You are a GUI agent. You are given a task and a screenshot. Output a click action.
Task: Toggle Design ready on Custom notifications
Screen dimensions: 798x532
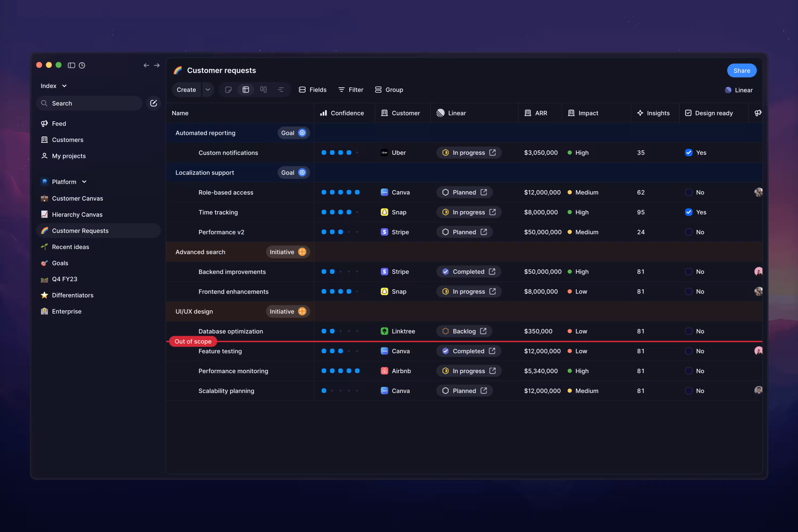689,153
